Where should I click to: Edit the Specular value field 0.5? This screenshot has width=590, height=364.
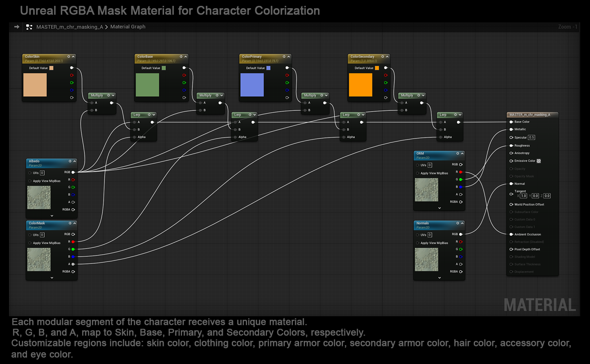point(531,137)
